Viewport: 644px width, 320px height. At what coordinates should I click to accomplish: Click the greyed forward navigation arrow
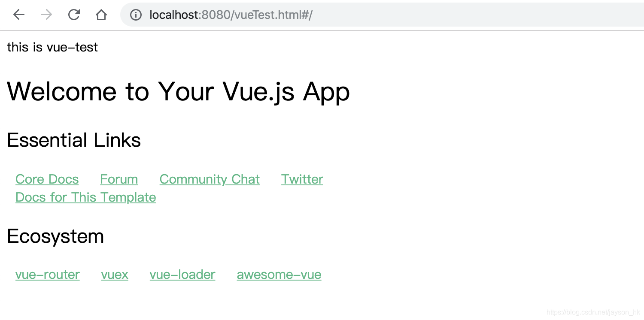point(46,15)
